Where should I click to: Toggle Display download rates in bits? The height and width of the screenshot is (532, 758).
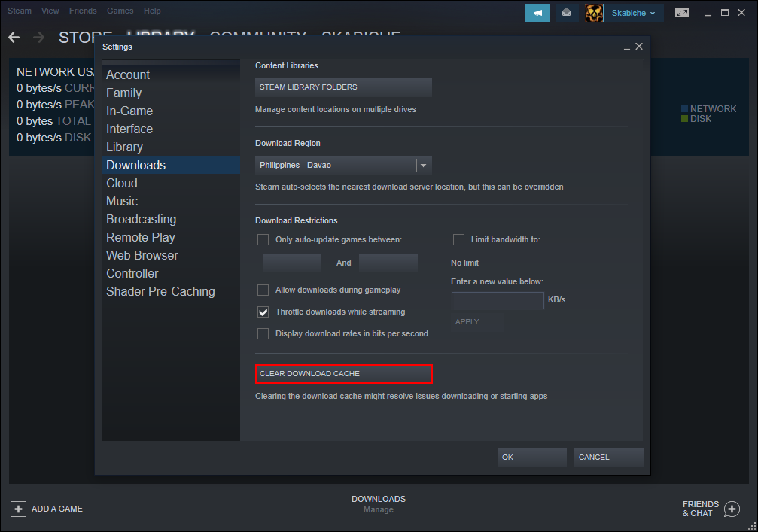click(x=263, y=333)
